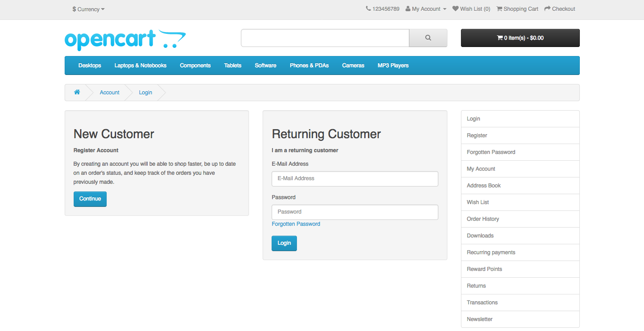Click the phone icon in top bar
The width and height of the screenshot is (644, 331).
368,9
